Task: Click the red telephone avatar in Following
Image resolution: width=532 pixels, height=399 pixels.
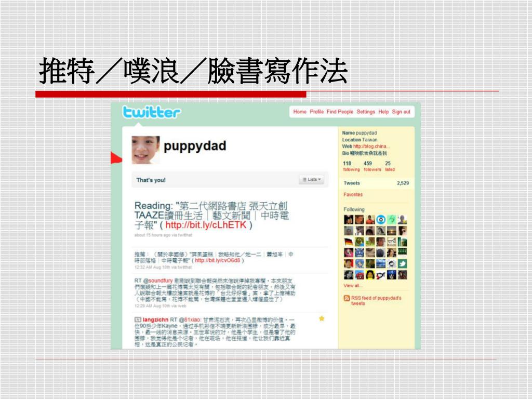Action: click(x=360, y=275)
